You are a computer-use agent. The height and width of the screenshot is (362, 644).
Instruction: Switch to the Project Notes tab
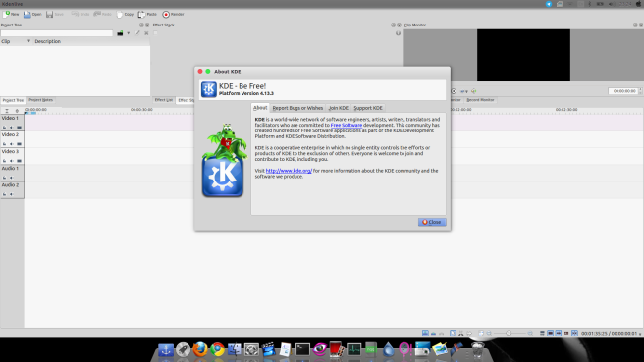click(x=40, y=100)
